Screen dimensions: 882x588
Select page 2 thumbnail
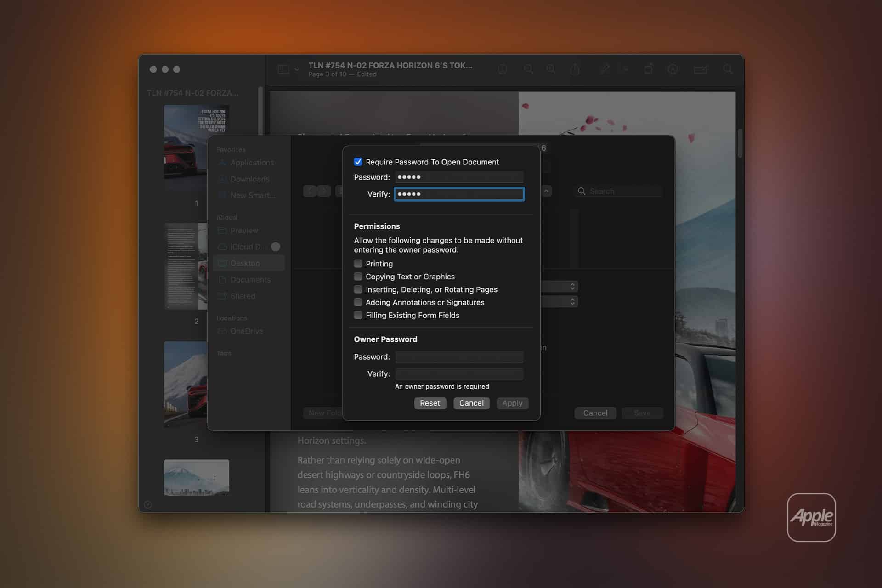[186, 266]
